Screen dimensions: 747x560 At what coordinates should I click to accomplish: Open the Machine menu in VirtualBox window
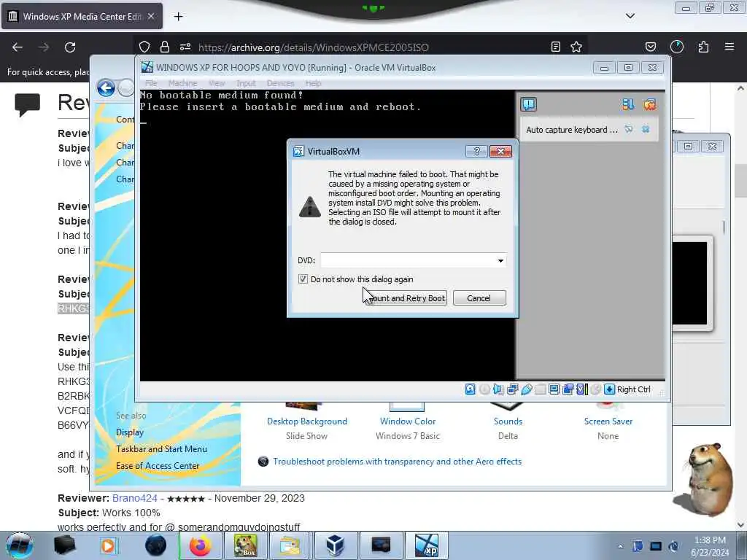pos(182,83)
